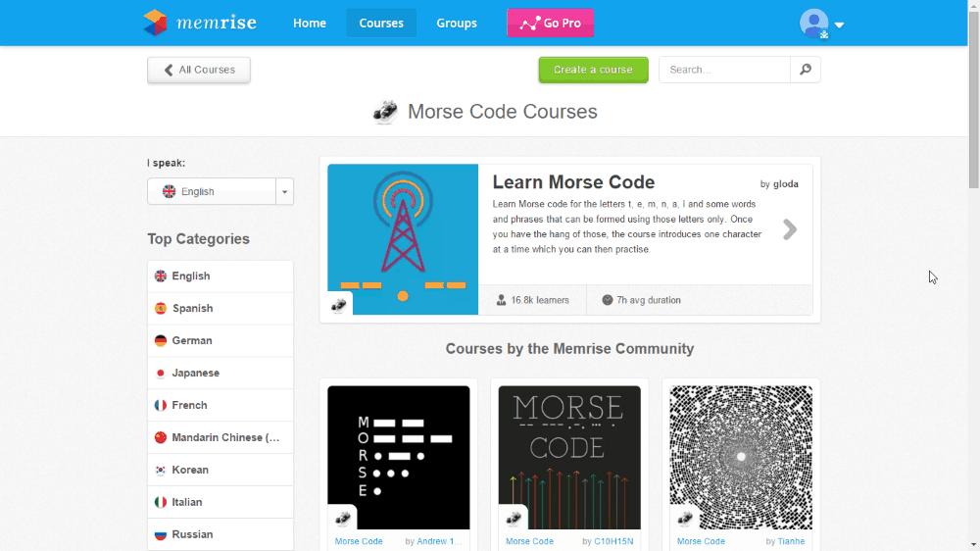Open the Learn Morse Code course title
The height and width of the screenshot is (551, 980).
click(x=573, y=182)
